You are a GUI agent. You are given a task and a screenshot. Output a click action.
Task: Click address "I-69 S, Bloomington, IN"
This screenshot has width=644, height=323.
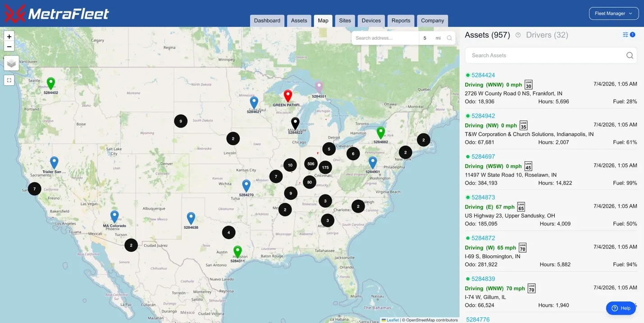[x=493, y=256]
